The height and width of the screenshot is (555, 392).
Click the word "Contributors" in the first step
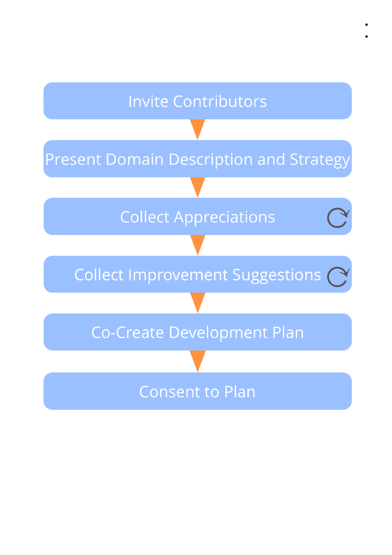(x=220, y=102)
